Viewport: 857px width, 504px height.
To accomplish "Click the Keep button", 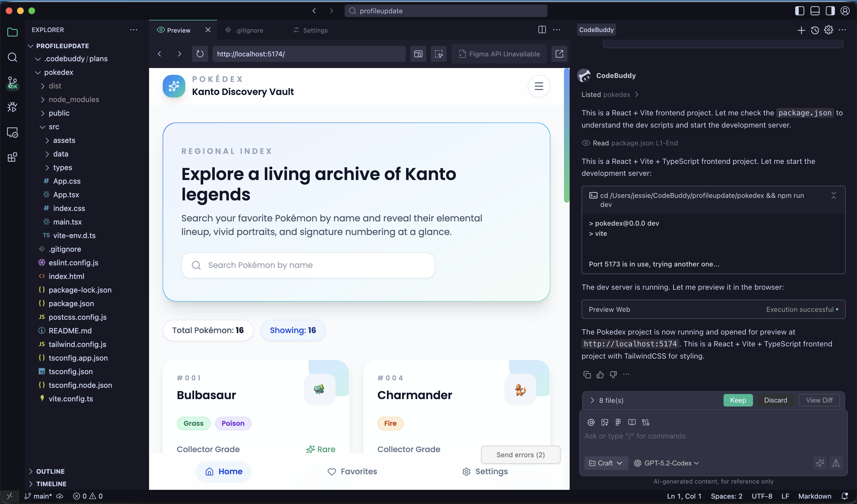I will [738, 400].
